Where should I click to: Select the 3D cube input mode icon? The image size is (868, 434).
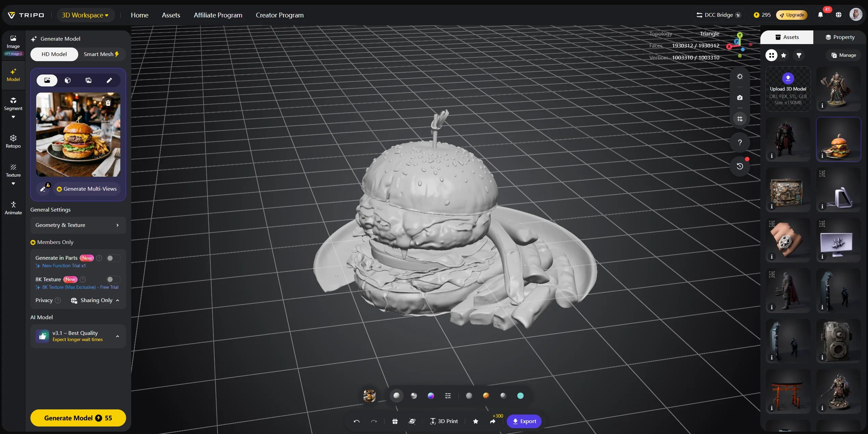click(x=68, y=80)
